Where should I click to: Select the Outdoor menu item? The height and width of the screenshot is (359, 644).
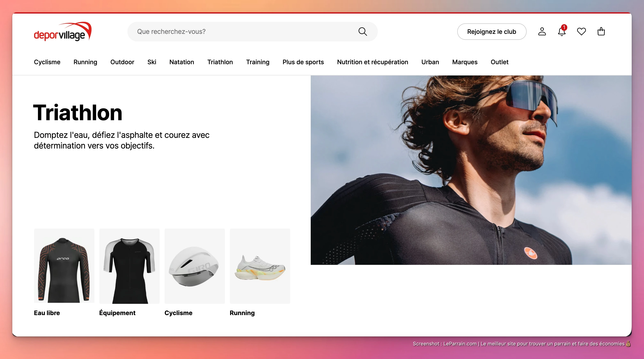pyautogui.click(x=122, y=62)
